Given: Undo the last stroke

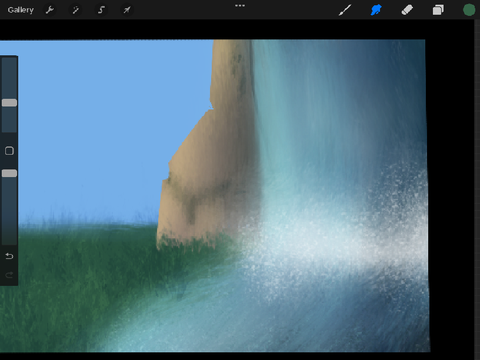Looking at the screenshot, I should (x=9, y=256).
